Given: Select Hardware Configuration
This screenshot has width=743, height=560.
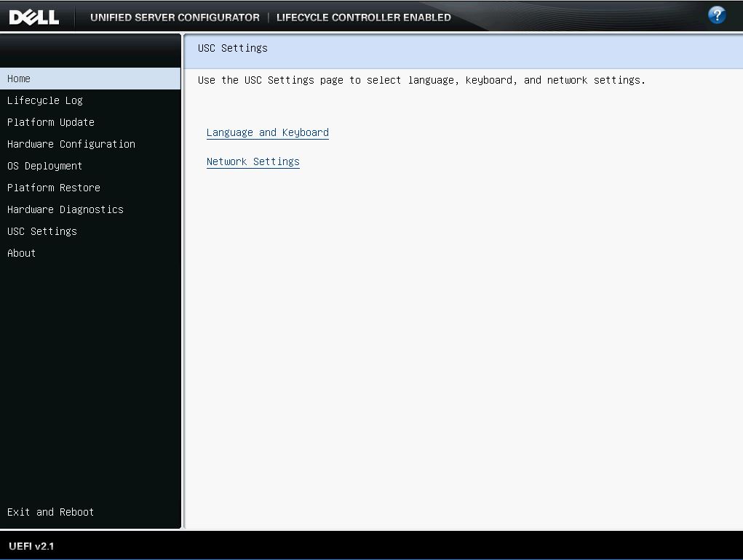Looking at the screenshot, I should (x=71, y=144).
